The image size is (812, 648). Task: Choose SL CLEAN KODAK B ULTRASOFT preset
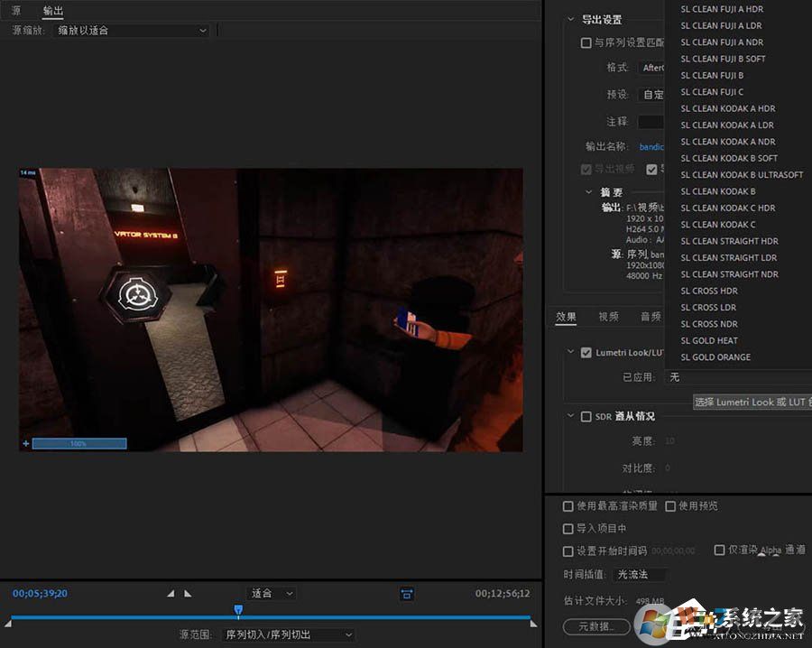(x=742, y=174)
